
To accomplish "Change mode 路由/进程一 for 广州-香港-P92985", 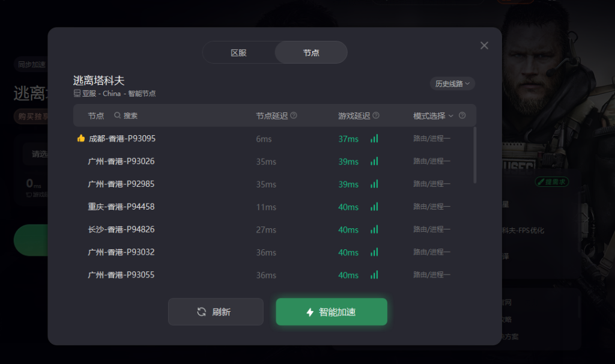I will (x=431, y=184).
